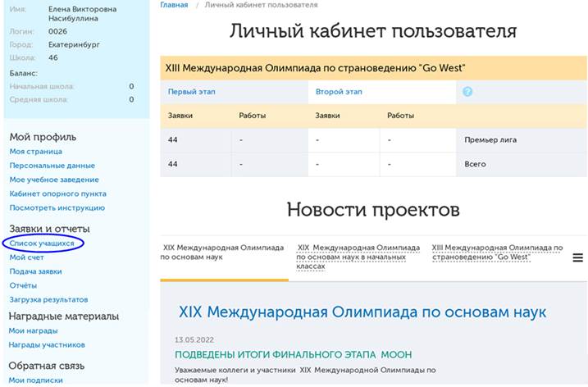Open Отчёты link

[x=23, y=285]
